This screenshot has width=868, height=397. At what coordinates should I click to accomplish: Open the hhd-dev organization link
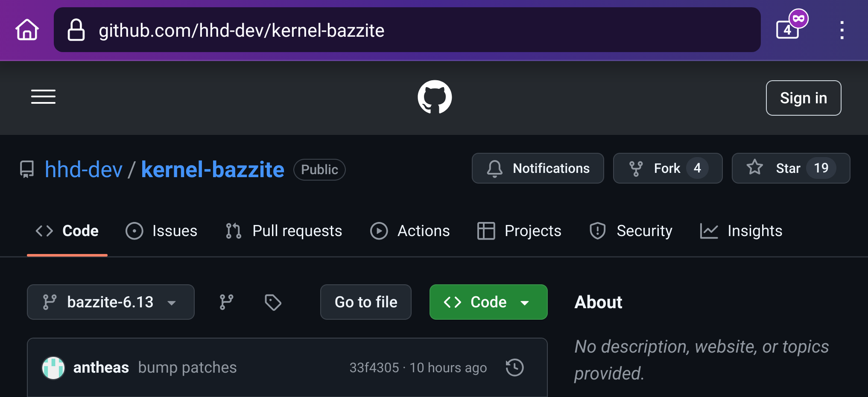tap(84, 169)
